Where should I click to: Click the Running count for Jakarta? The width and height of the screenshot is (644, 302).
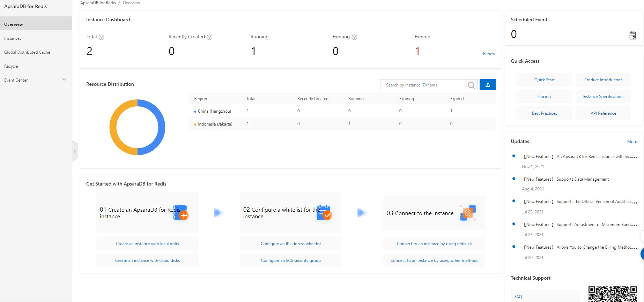coord(349,124)
